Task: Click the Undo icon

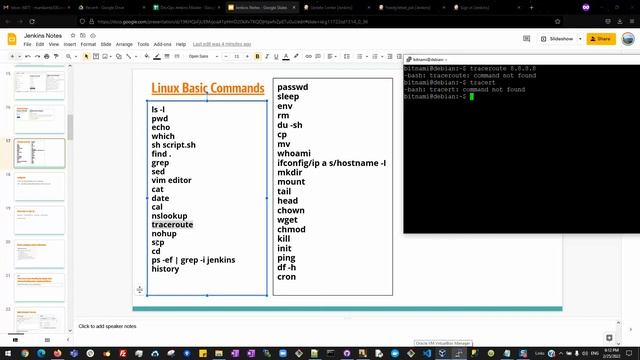Action: pos(28,56)
